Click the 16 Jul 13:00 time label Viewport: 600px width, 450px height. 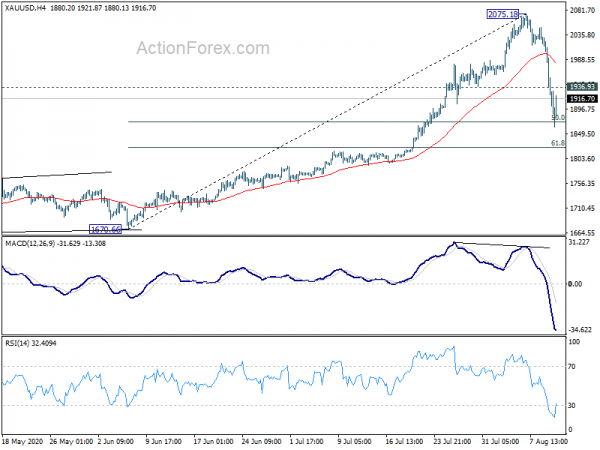click(x=404, y=441)
